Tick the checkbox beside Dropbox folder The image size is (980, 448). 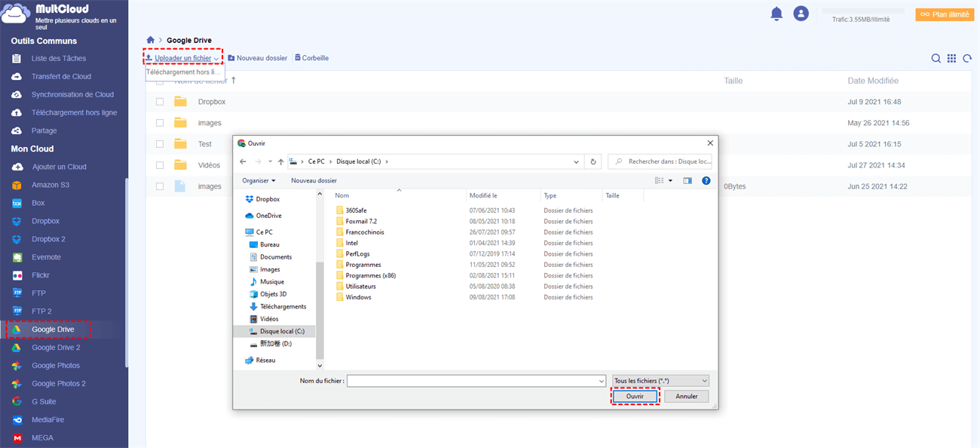160,102
